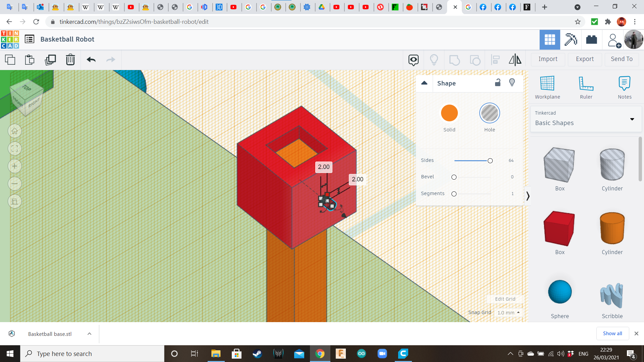Viewport: 644px width, 362px height.
Task: Click the Export button
Action: (584, 59)
